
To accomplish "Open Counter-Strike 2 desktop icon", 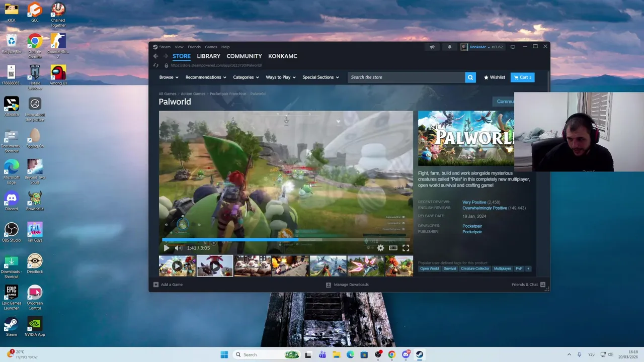I will pyautogui.click(x=58, y=46).
